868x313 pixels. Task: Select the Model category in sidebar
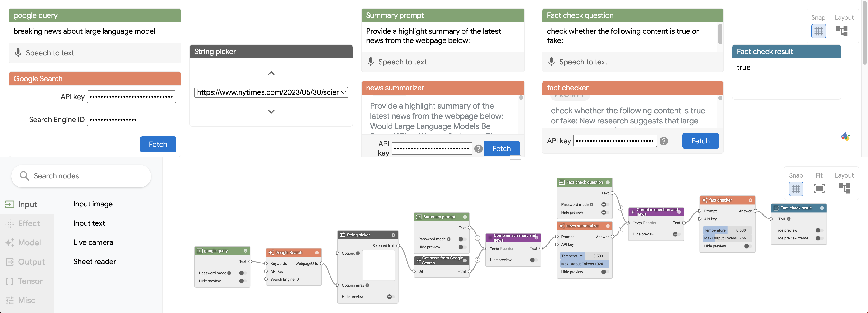pyautogui.click(x=29, y=242)
